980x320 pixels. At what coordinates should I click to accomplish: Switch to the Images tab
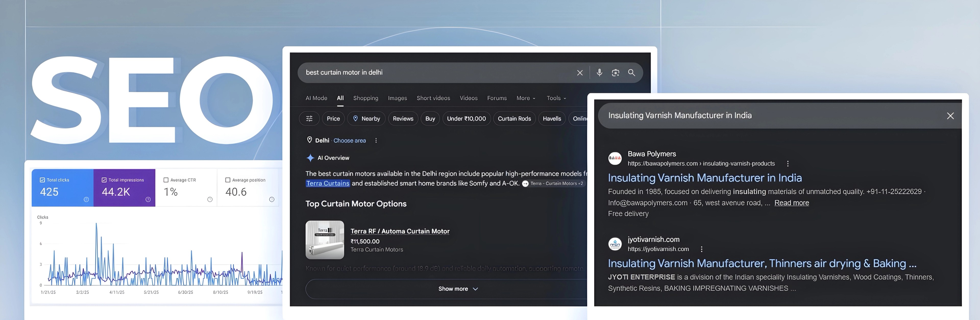(x=397, y=98)
